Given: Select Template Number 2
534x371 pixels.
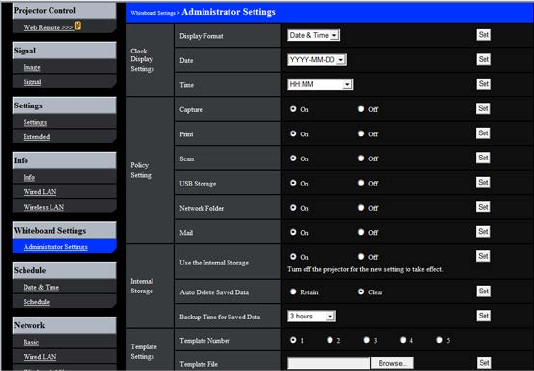Looking at the screenshot, I should pos(330,340).
